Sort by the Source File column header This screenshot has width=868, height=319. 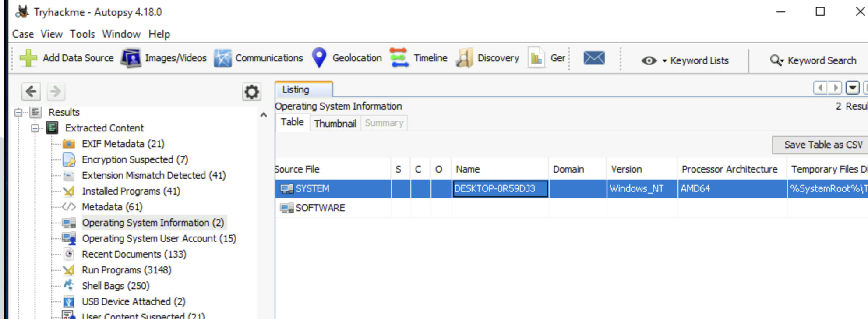pyautogui.click(x=333, y=169)
